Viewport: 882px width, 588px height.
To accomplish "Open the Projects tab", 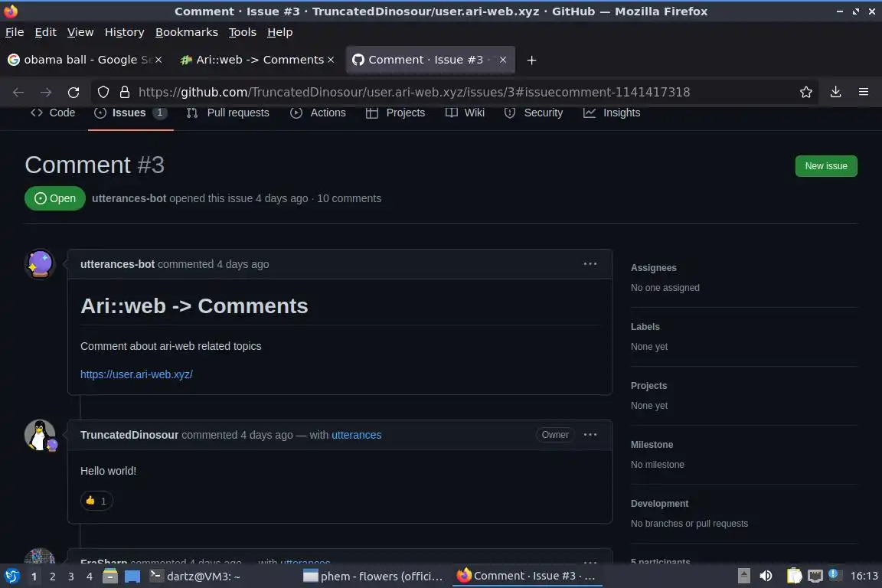I will tap(395, 113).
